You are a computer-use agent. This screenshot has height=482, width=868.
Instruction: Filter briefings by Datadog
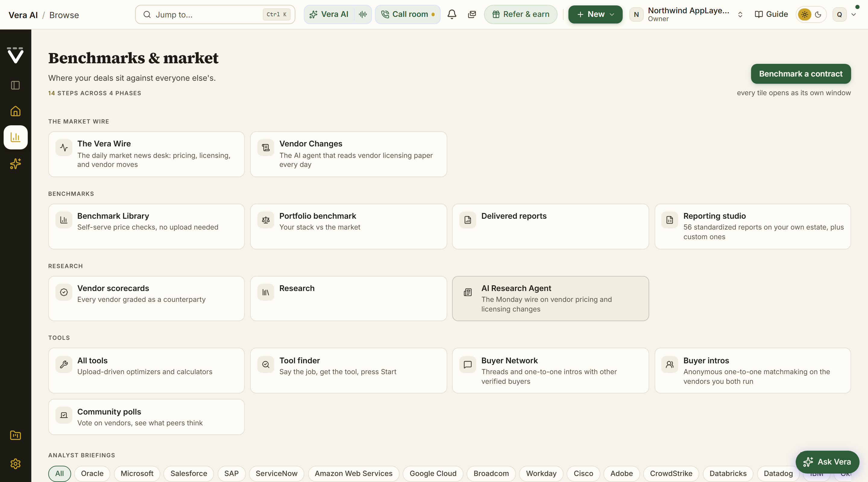coord(778,473)
